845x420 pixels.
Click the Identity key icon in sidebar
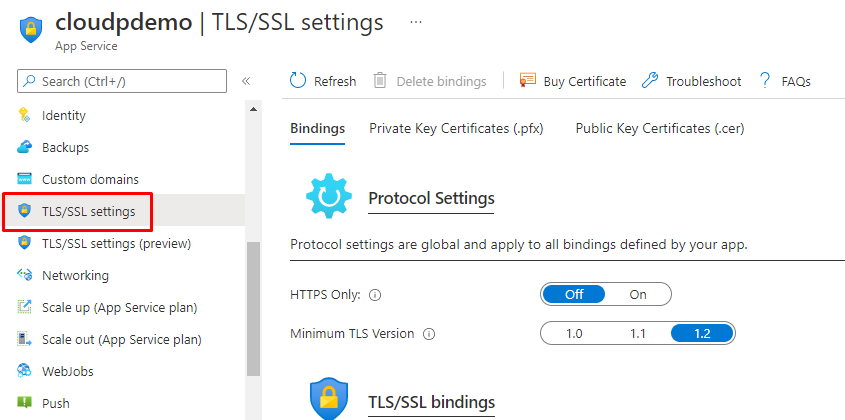click(x=25, y=115)
